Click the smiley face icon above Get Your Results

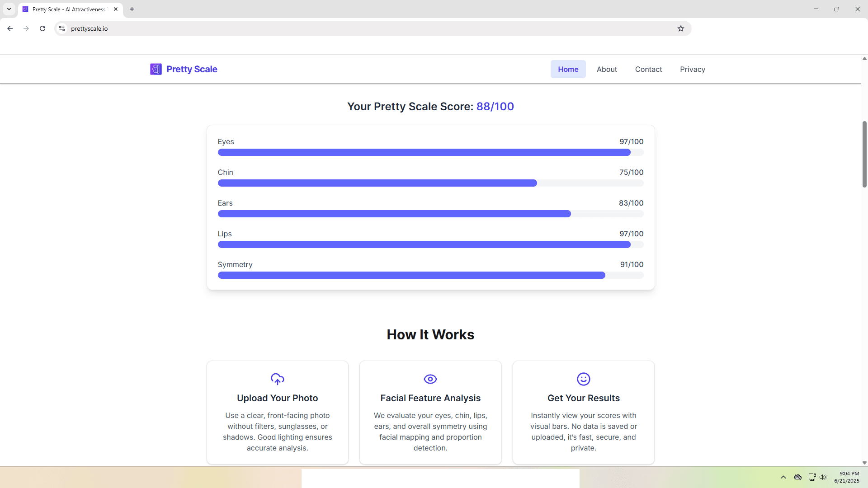(584, 379)
